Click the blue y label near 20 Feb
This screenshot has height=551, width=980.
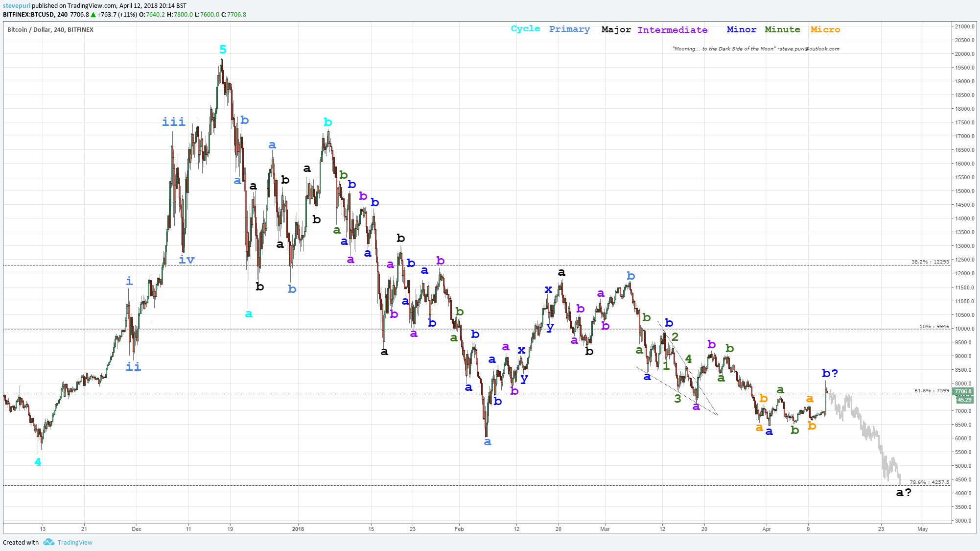click(550, 328)
